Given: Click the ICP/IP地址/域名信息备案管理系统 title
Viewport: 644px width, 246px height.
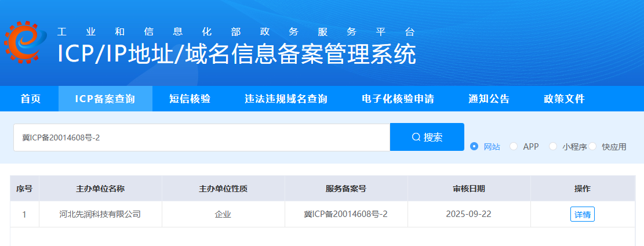Looking at the screenshot, I should click(x=237, y=54).
